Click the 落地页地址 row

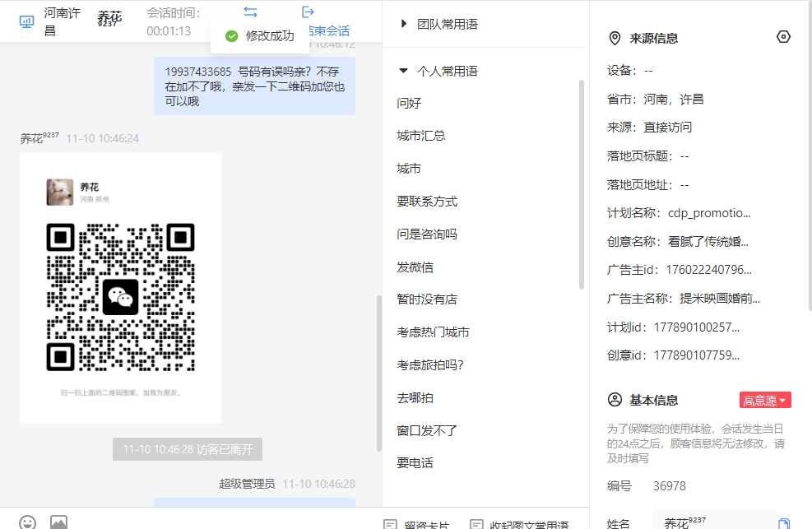tap(647, 185)
